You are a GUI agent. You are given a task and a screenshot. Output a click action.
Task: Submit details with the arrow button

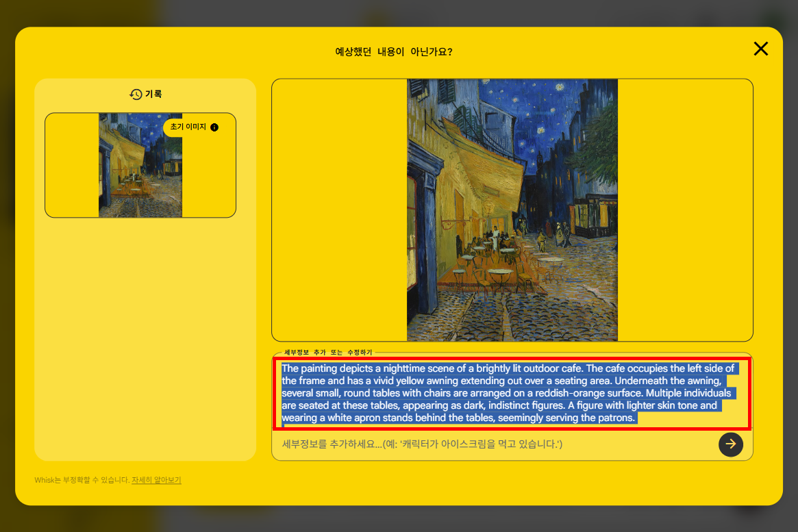[730, 444]
